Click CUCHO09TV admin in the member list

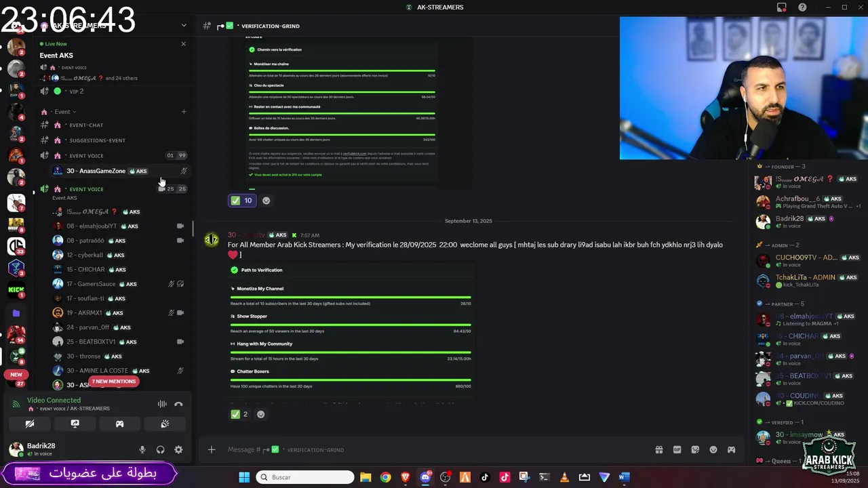point(808,261)
